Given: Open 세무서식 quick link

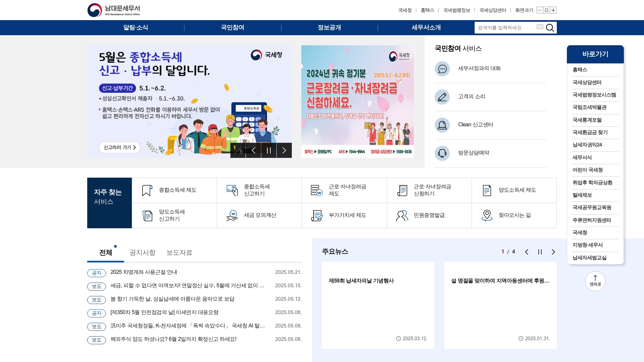Looking at the screenshot, I should 582,158.
